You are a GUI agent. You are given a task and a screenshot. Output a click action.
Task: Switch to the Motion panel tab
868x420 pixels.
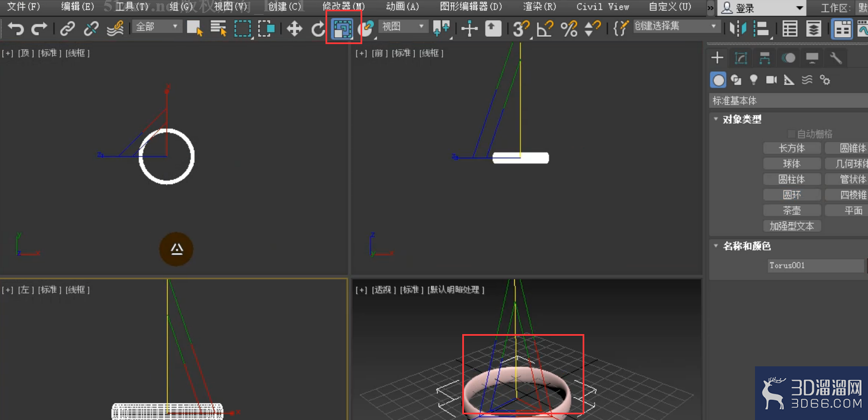(788, 58)
